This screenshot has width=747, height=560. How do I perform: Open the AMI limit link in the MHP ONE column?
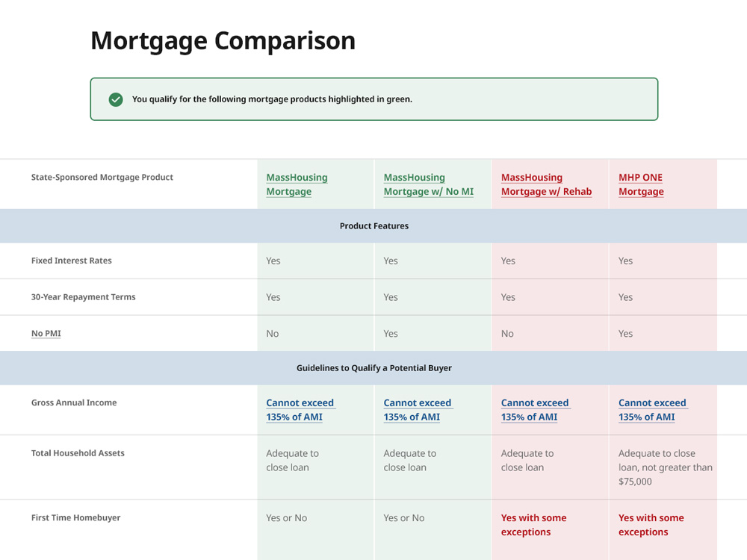point(652,410)
